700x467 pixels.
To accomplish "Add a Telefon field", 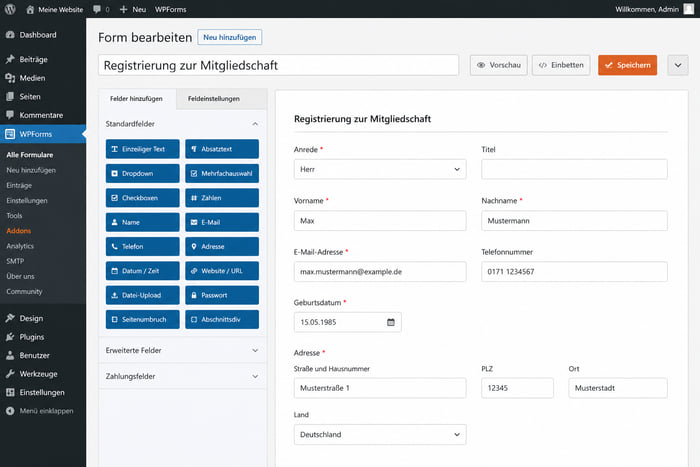I will [142, 246].
